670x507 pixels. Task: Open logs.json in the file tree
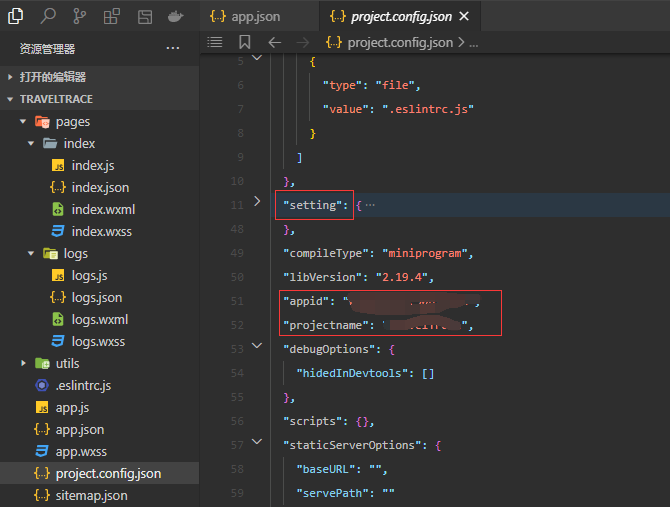100,297
